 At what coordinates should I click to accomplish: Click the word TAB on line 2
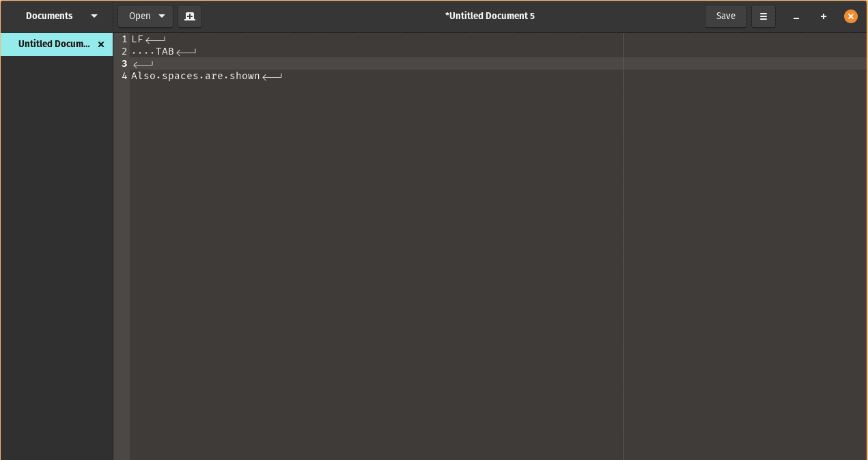[165, 52]
